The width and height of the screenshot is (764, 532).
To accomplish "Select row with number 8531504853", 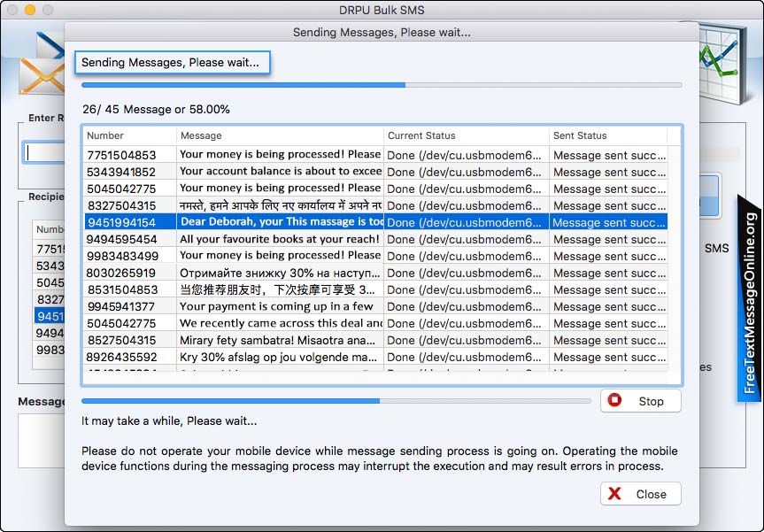I will tap(375, 289).
